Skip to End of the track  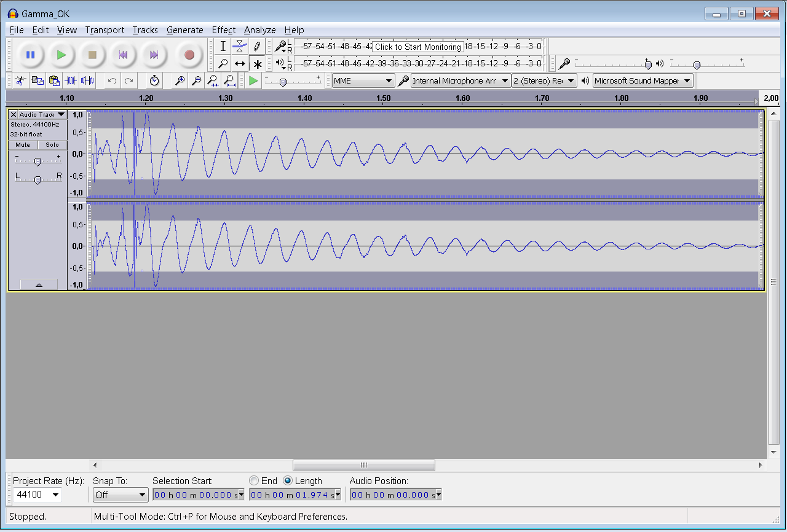154,55
